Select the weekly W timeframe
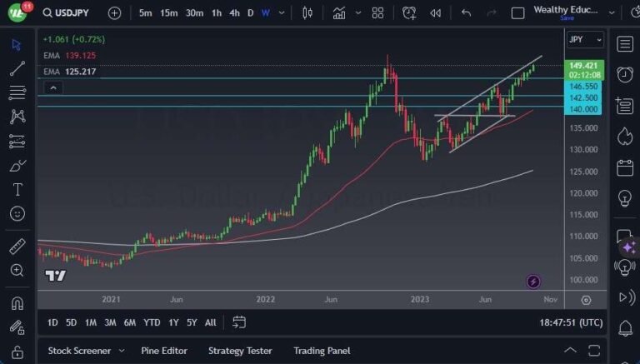The height and width of the screenshot is (364, 640). pyautogui.click(x=266, y=13)
